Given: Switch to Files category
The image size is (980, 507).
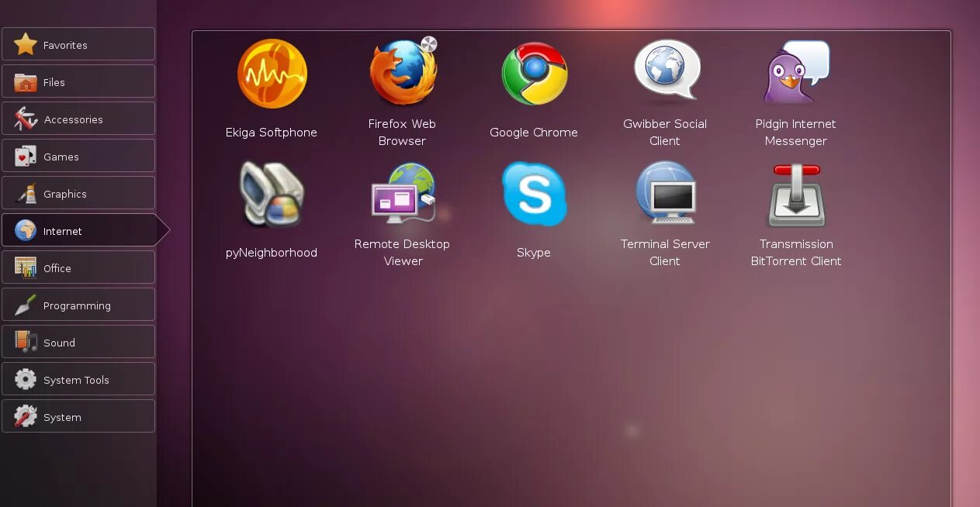Looking at the screenshot, I should [78, 81].
